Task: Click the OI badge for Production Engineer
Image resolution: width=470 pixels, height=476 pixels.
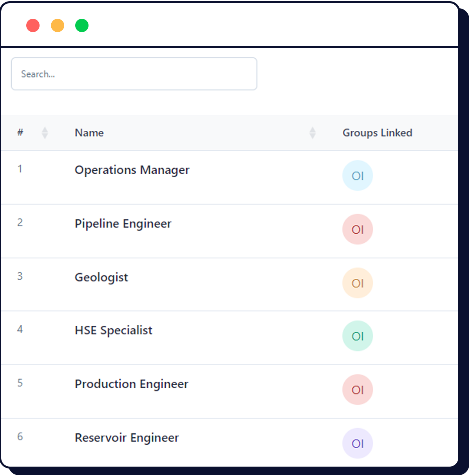Action: click(358, 389)
